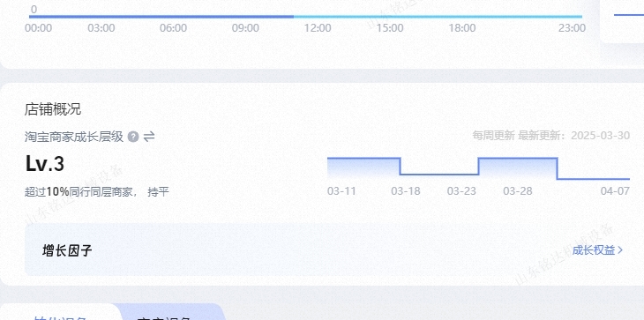This screenshot has width=644, height=320.
Task: Click the 03-11 date on growth chart
Action: point(341,190)
